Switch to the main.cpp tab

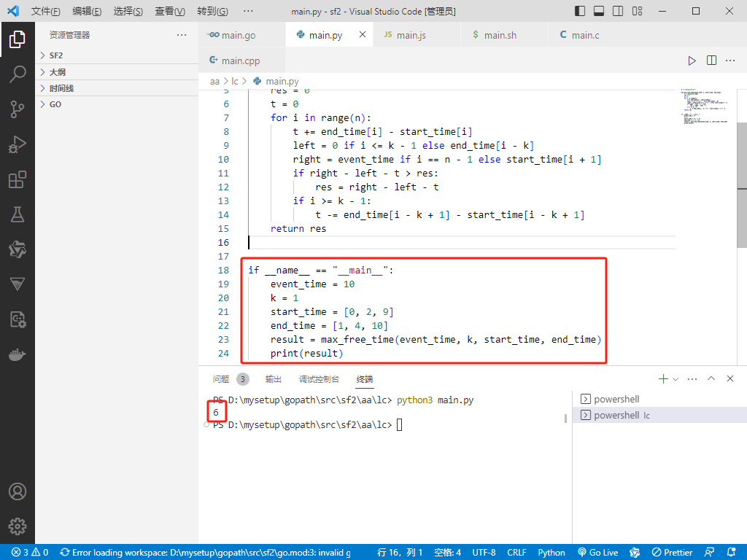coord(242,61)
